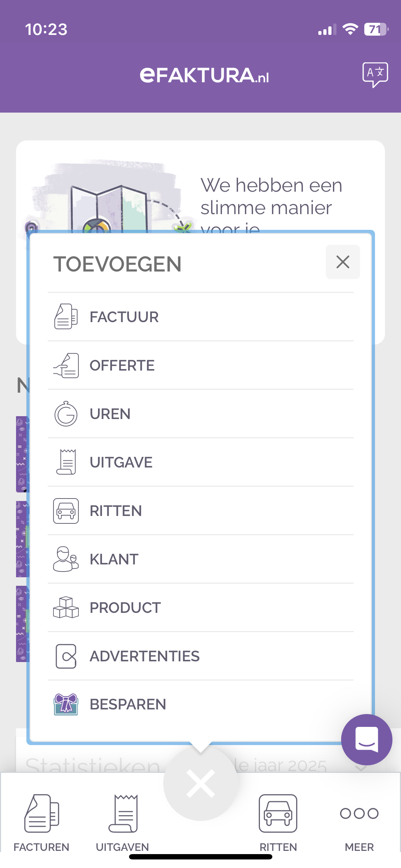Tap the Product boxes icon

point(66,608)
